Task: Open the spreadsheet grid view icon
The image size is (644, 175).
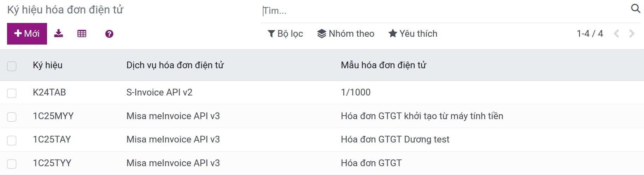Action: 82,34
